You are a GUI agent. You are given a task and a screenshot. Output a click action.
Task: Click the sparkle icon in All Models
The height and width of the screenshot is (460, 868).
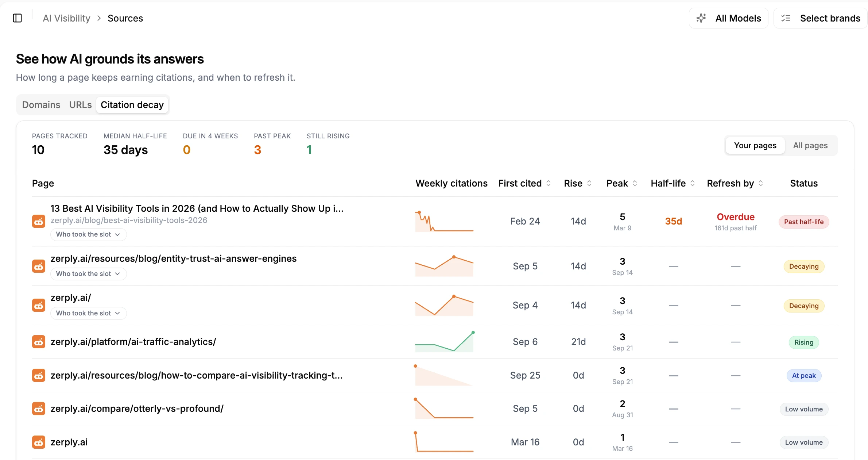tap(701, 18)
